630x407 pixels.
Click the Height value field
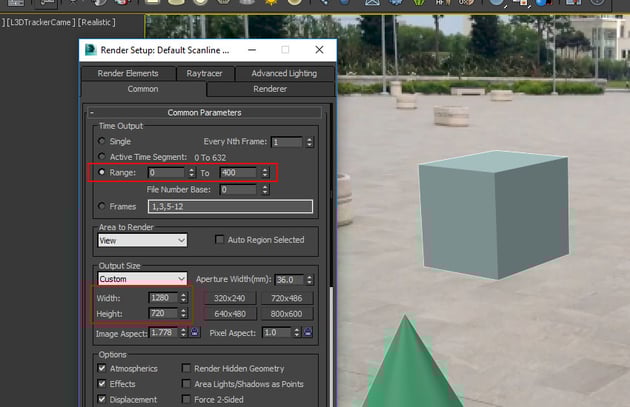coord(163,313)
